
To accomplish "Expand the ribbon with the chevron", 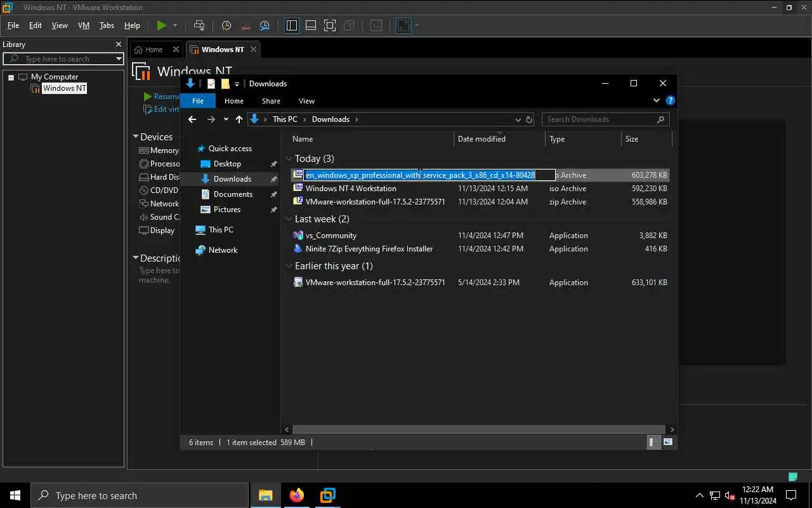I will coord(657,100).
